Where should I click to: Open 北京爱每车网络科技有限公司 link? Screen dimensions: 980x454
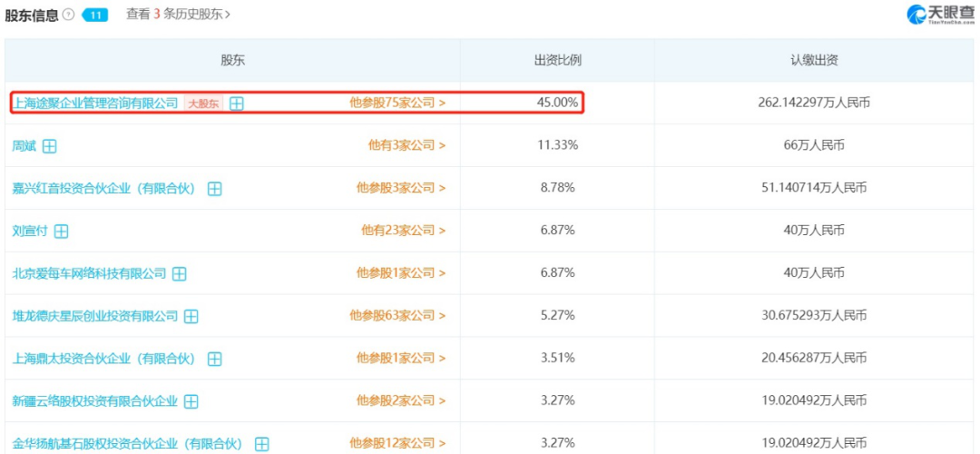[89, 273]
